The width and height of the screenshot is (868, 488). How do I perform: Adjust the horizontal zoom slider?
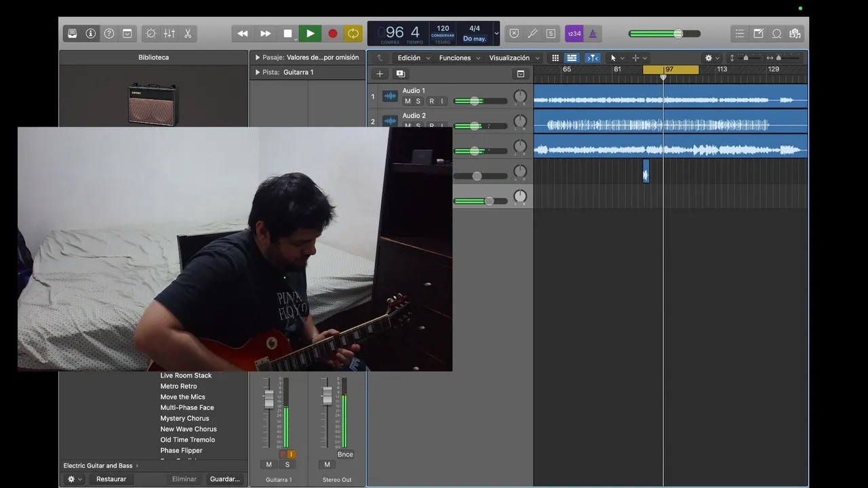(789, 58)
